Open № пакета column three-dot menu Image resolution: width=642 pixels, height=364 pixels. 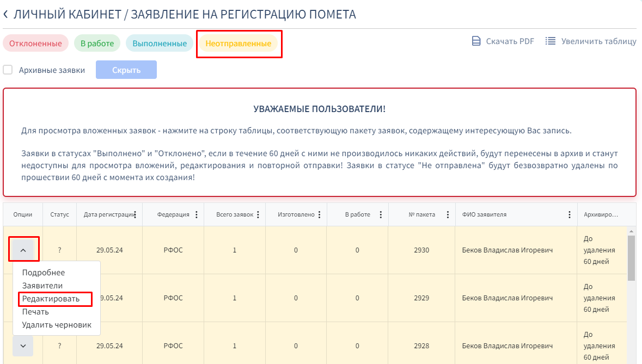coord(448,215)
